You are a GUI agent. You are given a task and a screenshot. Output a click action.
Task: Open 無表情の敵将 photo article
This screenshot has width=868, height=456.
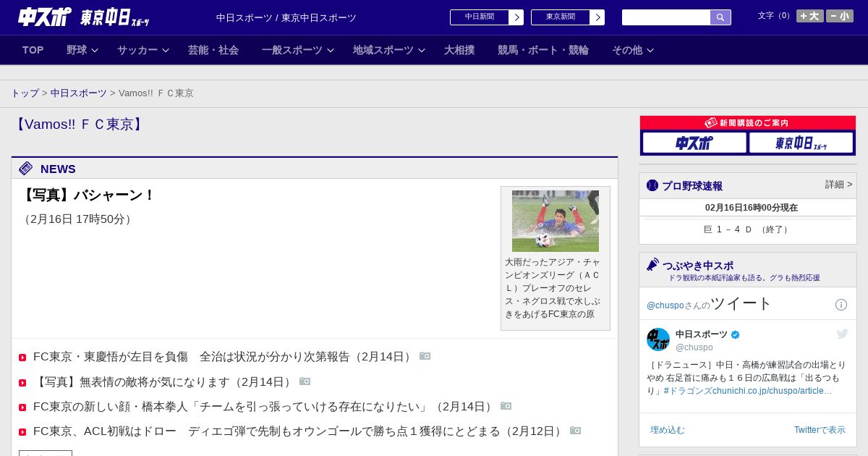165,382
